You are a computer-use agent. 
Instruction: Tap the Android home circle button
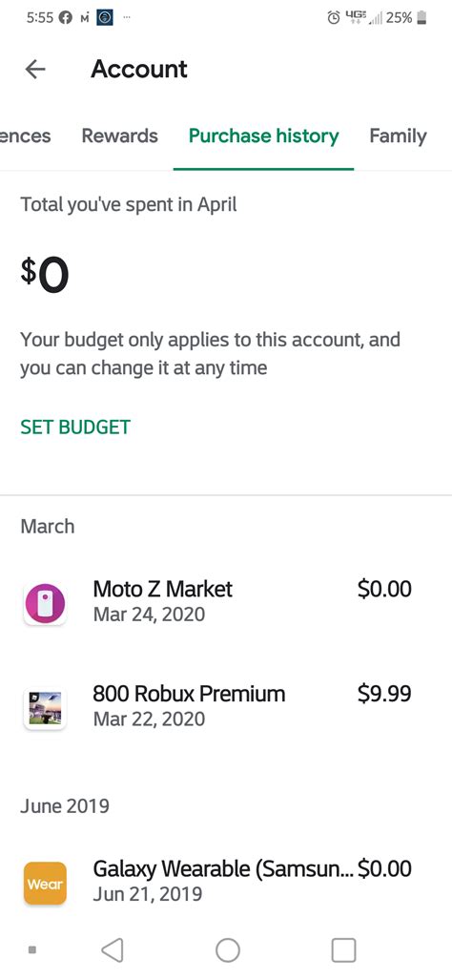pyautogui.click(x=228, y=950)
